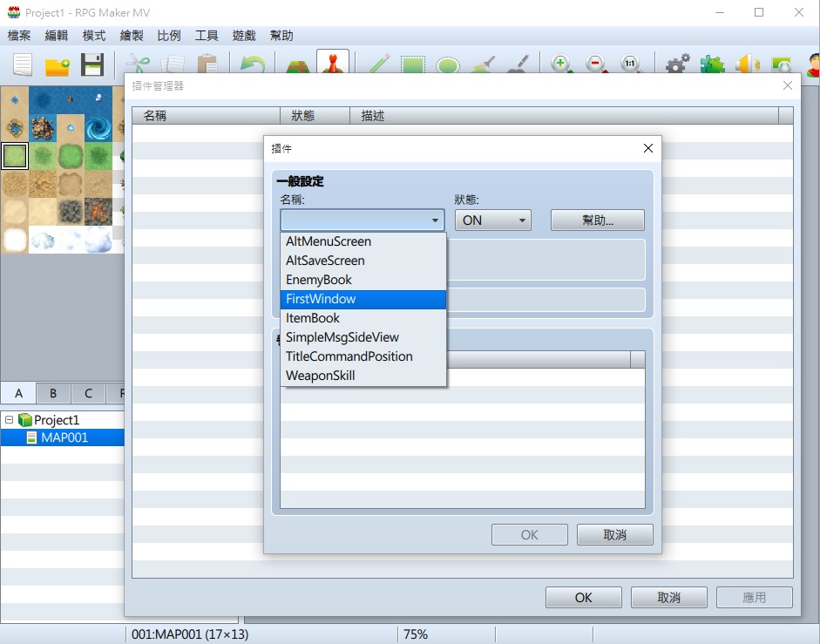
Task: Open the 遊戲 menu
Action: pyautogui.click(x=244, y=36)
